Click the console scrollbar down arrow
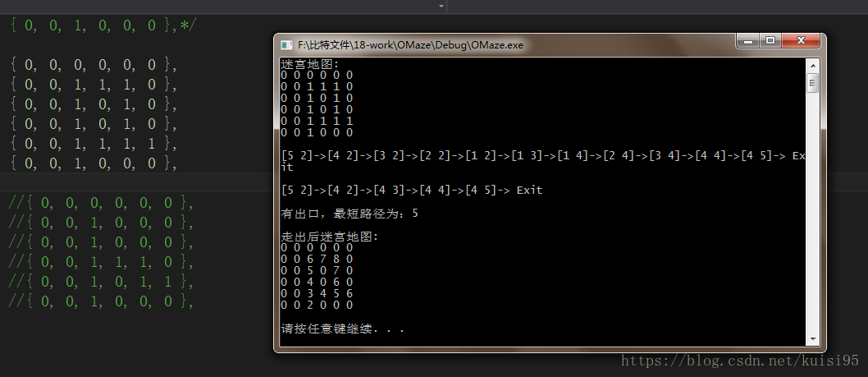 point(813,338)
